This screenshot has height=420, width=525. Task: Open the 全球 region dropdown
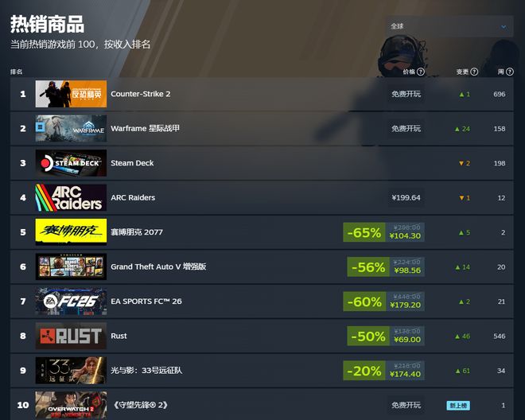(x=449, y=26)
